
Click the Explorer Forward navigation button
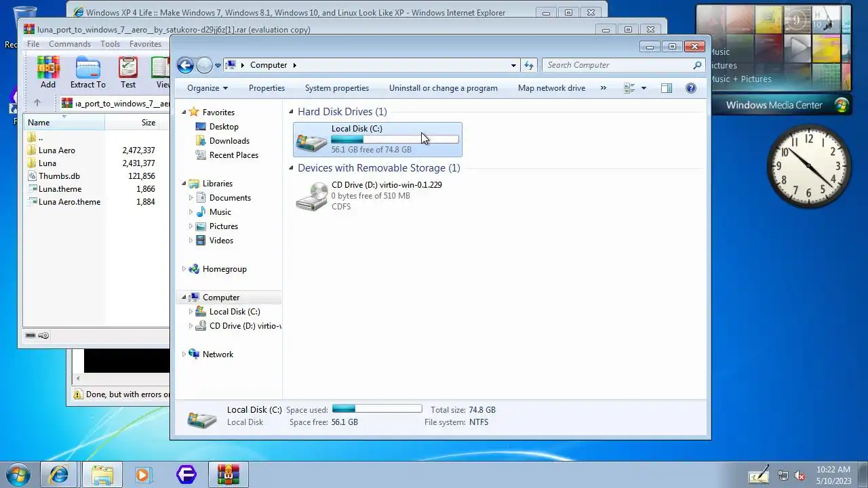pos(204,65)
